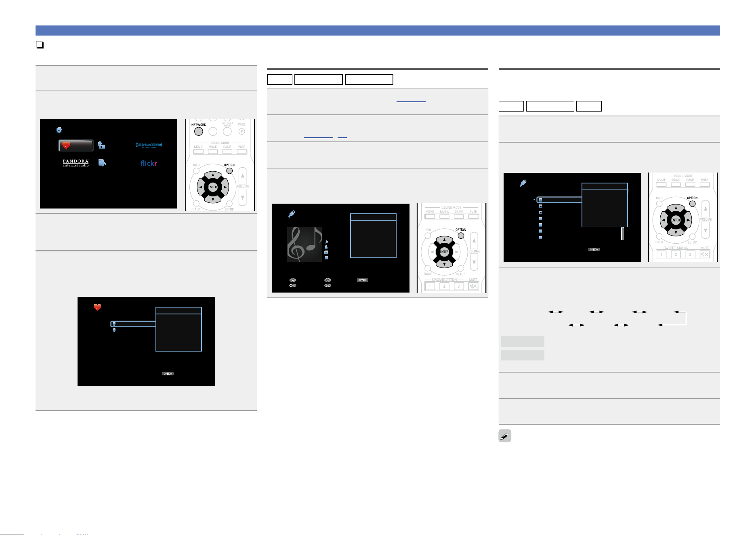This screenshot has height=535, width=756.
Task: Raise volume on remote beside USB folder list
Action: [x=705, y=209]
